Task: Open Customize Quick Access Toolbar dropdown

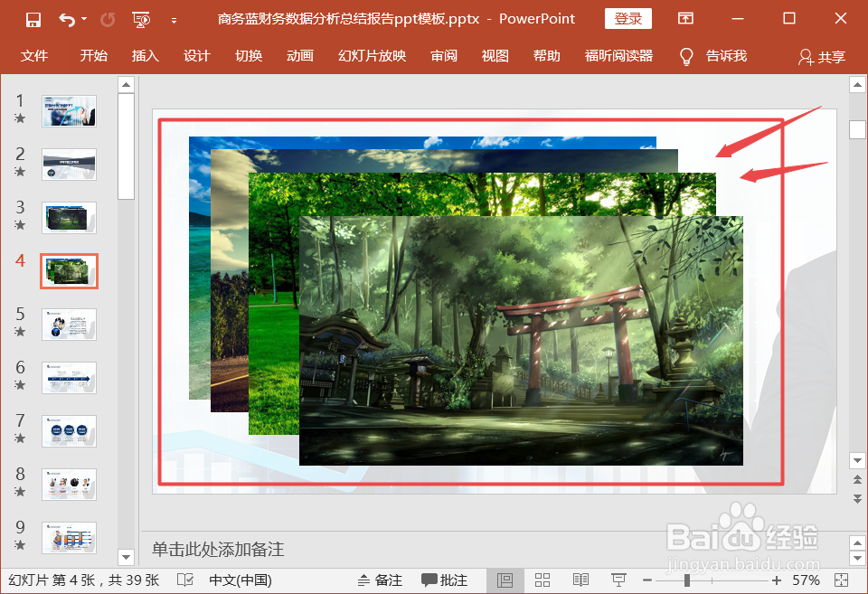Action: point(174,21)
